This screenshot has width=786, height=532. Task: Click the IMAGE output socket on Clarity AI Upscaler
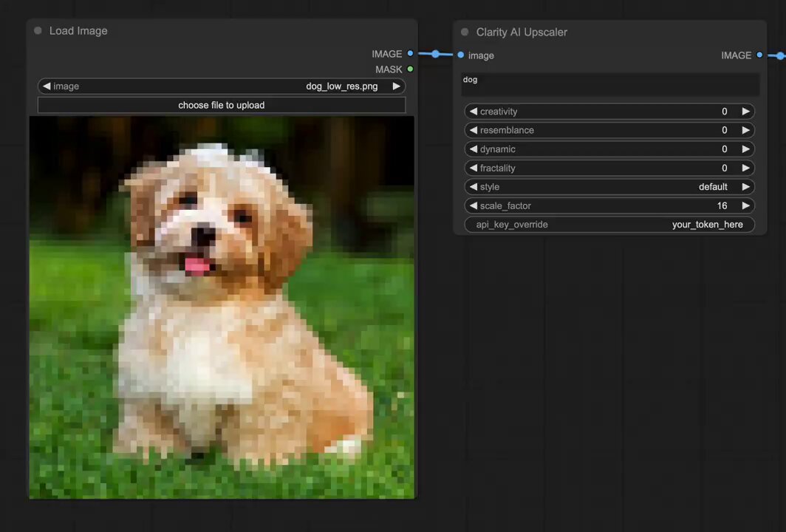tap(759, 55)
